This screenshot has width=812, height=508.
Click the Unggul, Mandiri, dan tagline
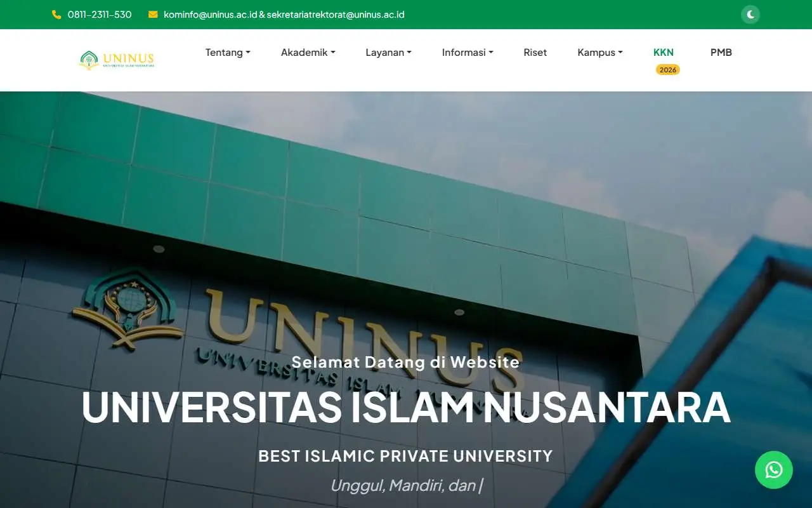(406, 486)
